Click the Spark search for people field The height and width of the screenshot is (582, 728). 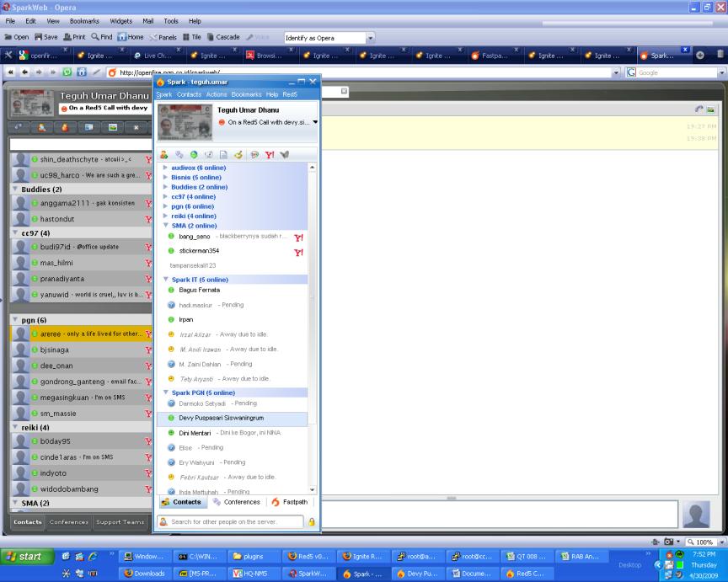(231, 521)
